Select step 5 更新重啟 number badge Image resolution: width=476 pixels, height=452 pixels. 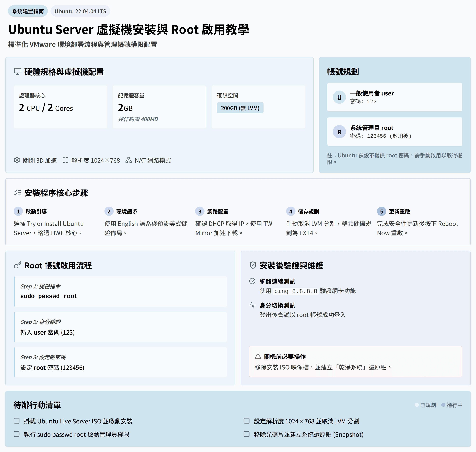click(x=381, y=212)
